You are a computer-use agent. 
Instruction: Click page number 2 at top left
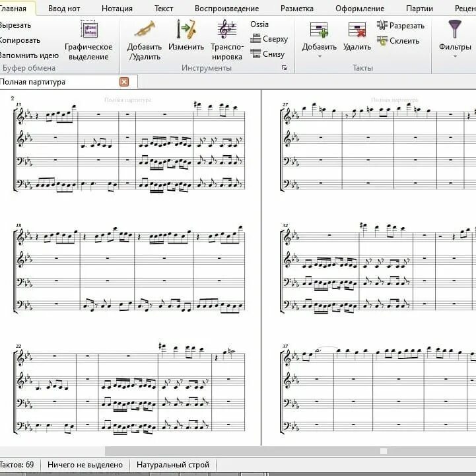pos(13,98)
